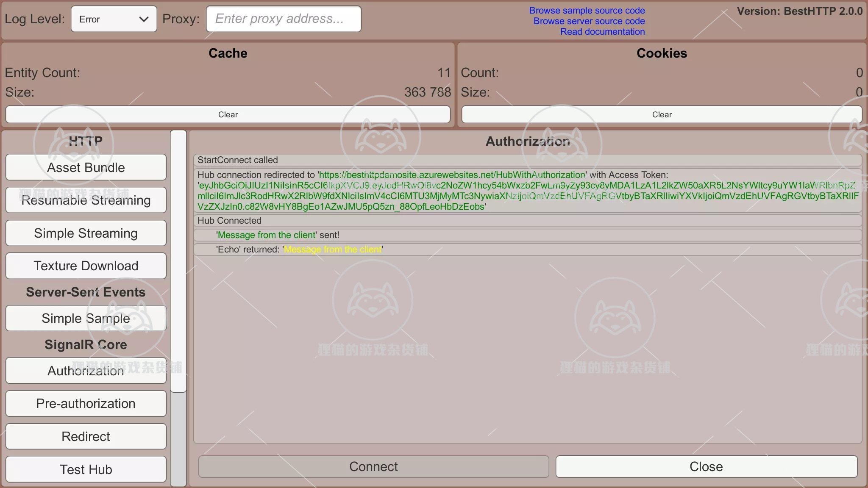Select the Simple Streaming sample
The height and width of the screenshot is (488, 868).
[x=86, y=233]
